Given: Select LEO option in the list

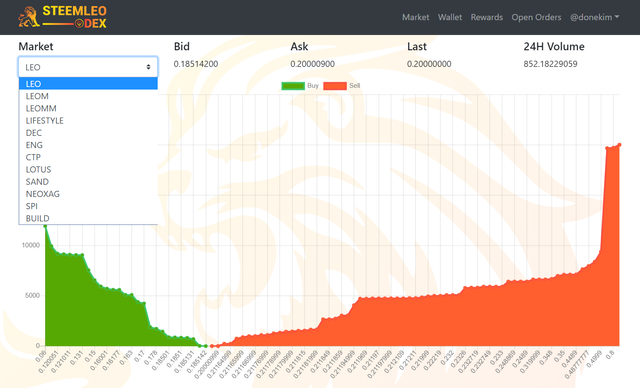Looking at the screenshot, I should click(x=88, y=84).
